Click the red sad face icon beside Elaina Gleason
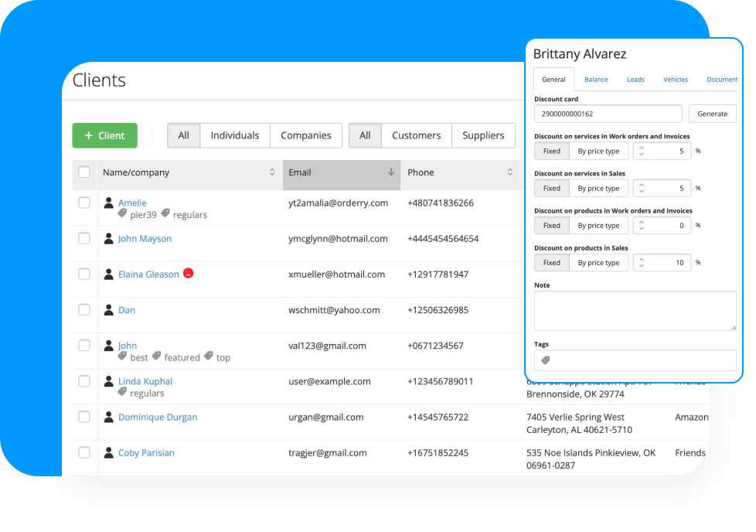 tap(188, 274)
